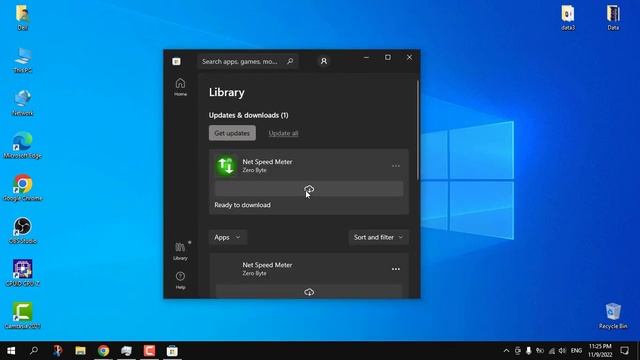Select the Microsoft Edge desktop shortcut
This screenshot has height=360, width=640.
click(22, 145)
